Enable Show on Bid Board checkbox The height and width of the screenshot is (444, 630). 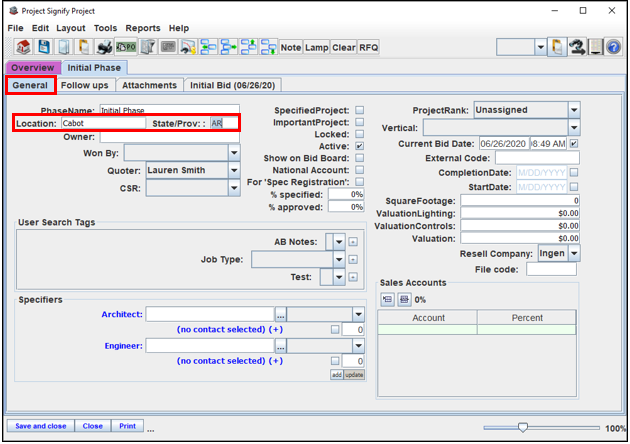360,158
